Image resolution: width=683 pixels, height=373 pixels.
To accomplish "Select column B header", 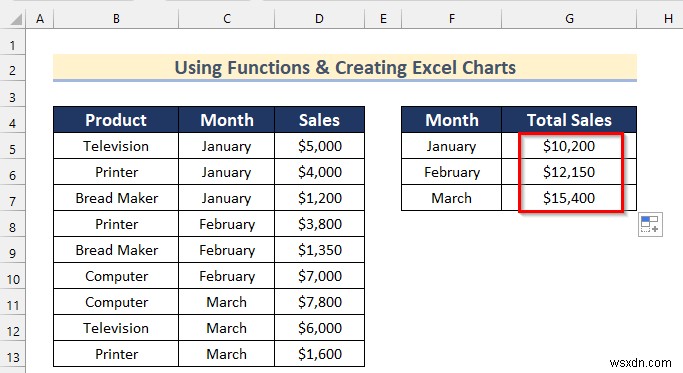I will pyautogui.click(x=116, y=19).
